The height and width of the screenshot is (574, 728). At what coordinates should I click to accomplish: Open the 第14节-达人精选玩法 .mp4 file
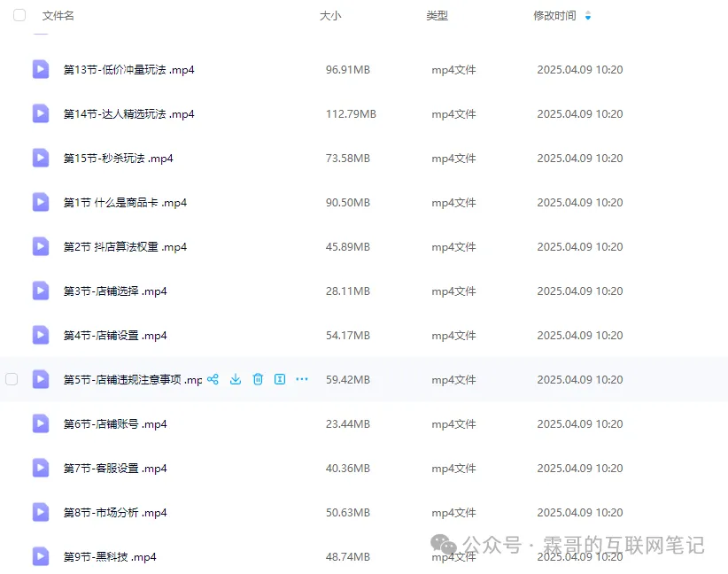tap(128, 113)
